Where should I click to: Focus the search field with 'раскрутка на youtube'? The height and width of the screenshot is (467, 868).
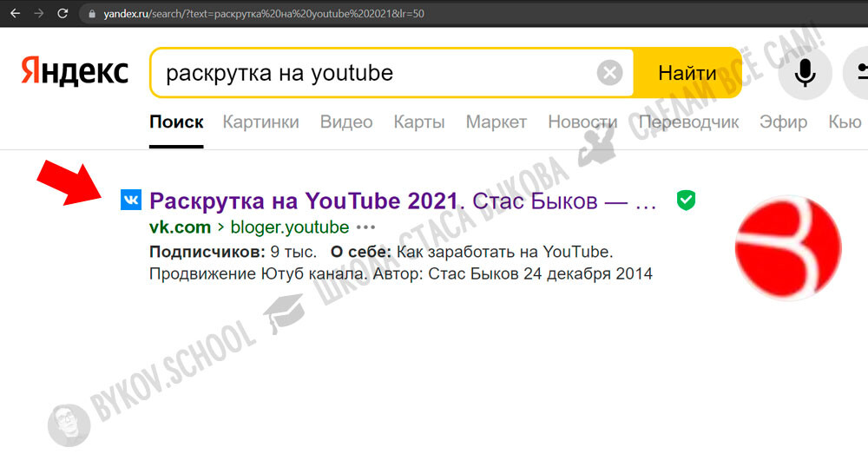373,73
